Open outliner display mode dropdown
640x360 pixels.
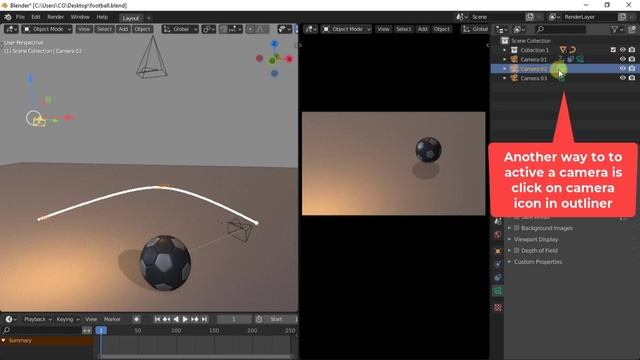pos(520,29)
